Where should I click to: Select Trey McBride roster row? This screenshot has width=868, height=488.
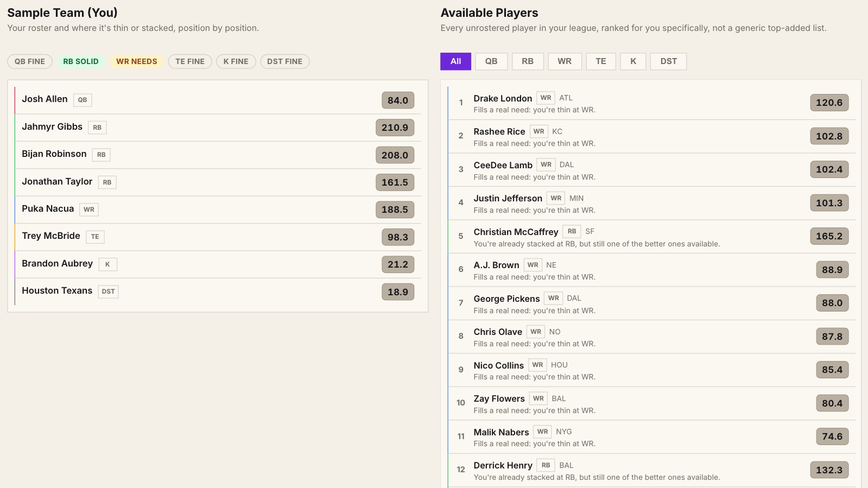pos(218,237)
